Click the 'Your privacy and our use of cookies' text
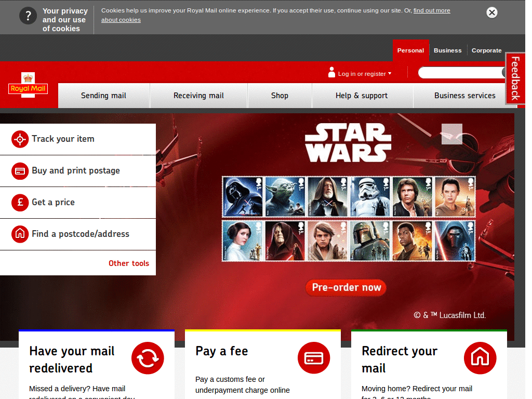This screenshot has height=399, width=532. coord(65,20)
